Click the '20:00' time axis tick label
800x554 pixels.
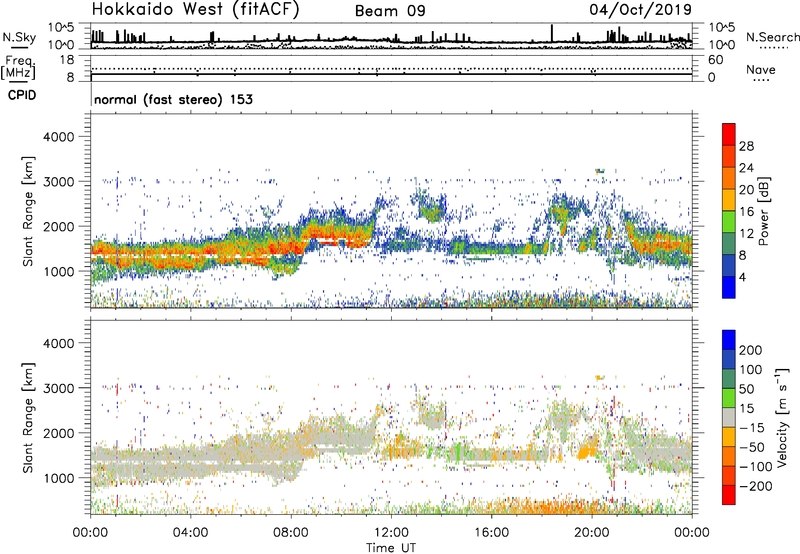pos(592,533)
